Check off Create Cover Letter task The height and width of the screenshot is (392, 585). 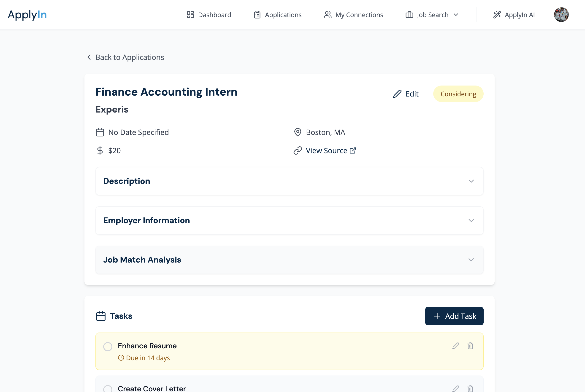click(108, 389)
